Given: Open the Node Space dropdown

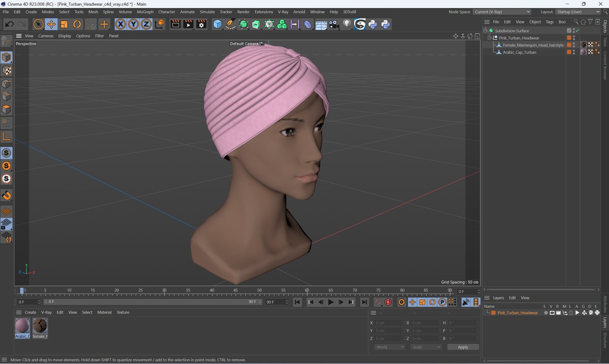Looking at the screenshot, I should pyautogui.click(x=502, y=12).
